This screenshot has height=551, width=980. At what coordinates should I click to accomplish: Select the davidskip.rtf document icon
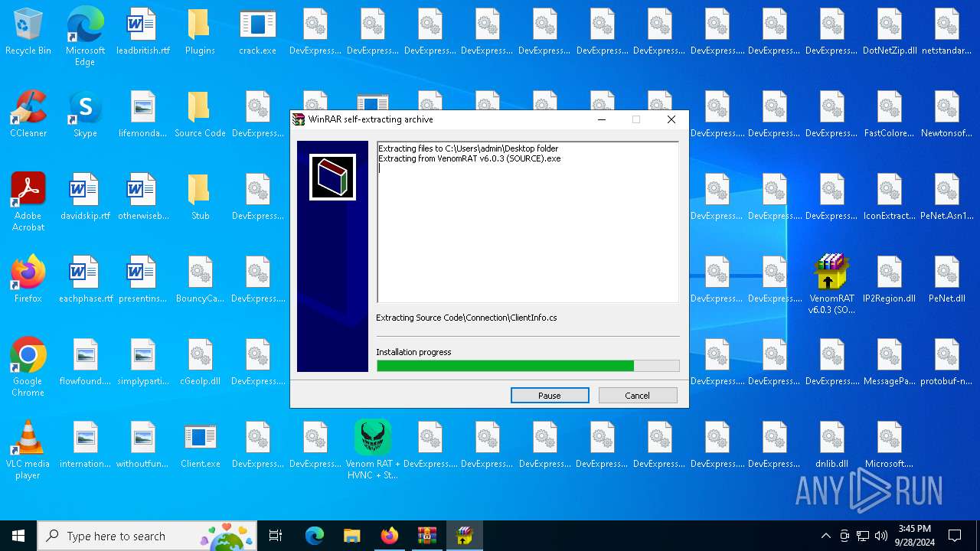click(x=85, y=197)
